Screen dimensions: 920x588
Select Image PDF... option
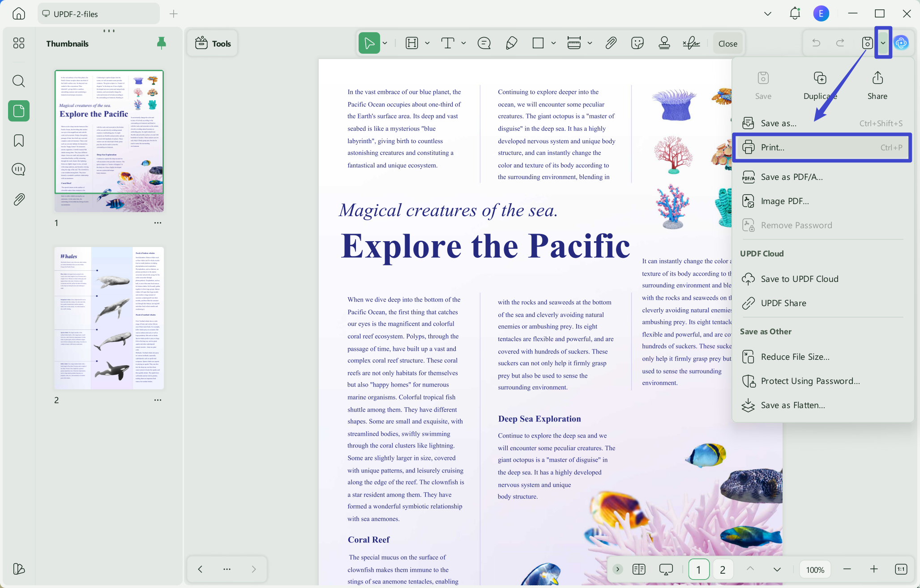pos(822,201)
